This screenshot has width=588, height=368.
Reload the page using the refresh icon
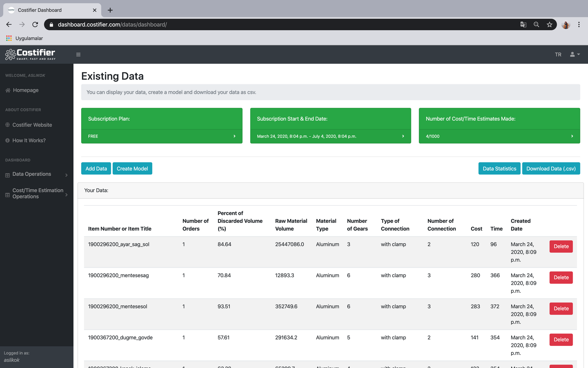[x=35, y=25]
